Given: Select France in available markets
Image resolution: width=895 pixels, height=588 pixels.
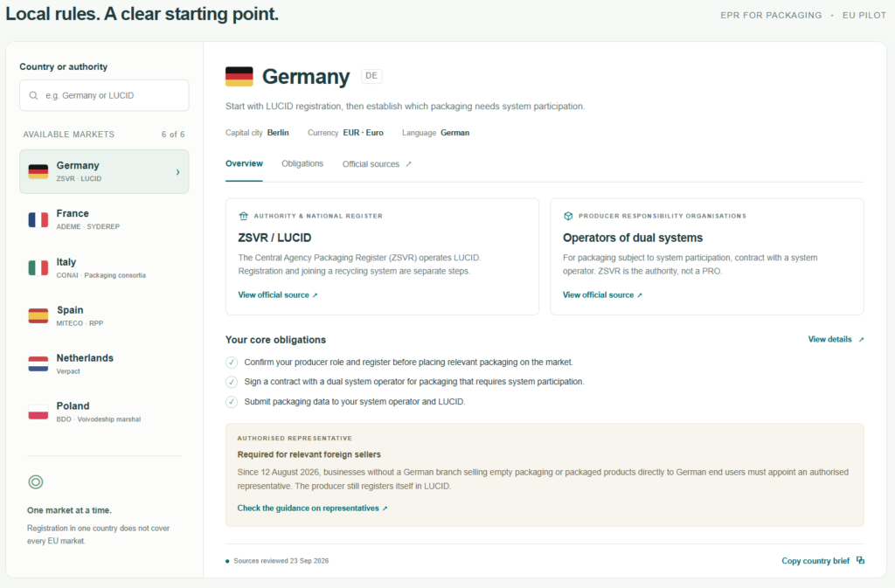Looking at the screenshot, I should [104, 219].
